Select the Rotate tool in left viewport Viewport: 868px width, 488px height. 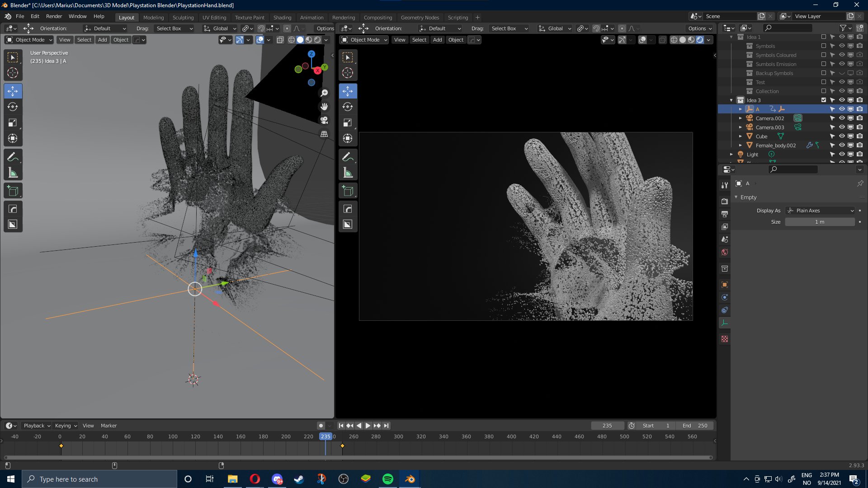coord(13,107)
